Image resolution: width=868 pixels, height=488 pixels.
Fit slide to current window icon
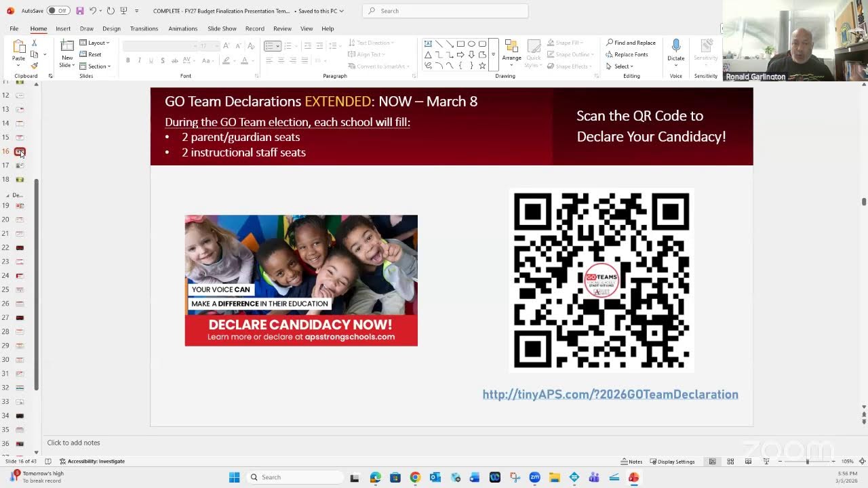pos(861,462)
